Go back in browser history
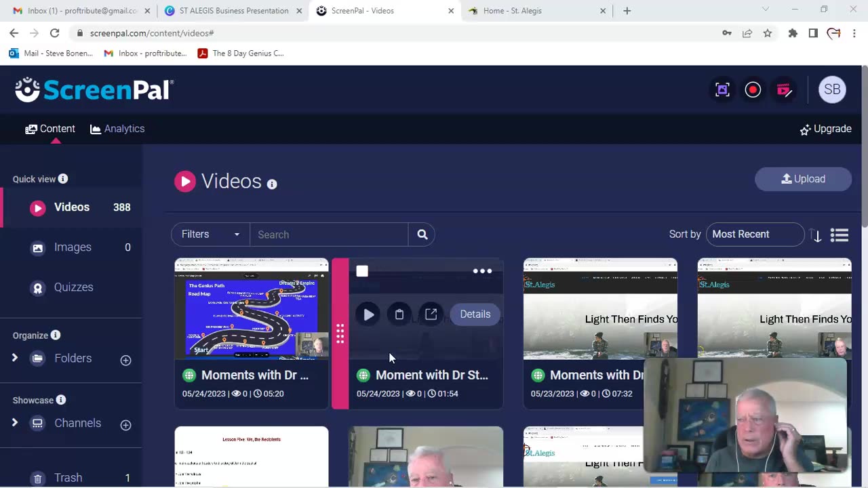 (x=14, y=33)
